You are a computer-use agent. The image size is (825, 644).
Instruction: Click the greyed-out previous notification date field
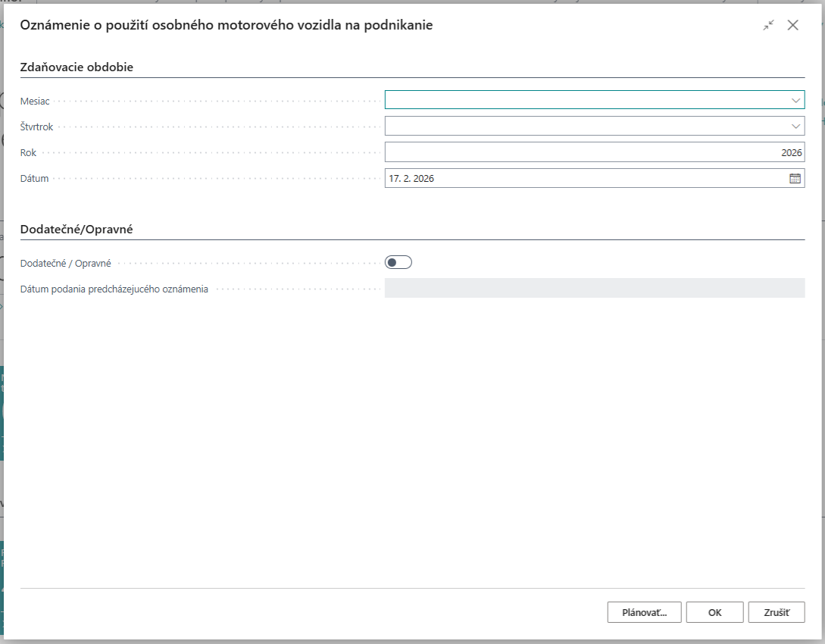pyautogui.click(x=594, y=288)
